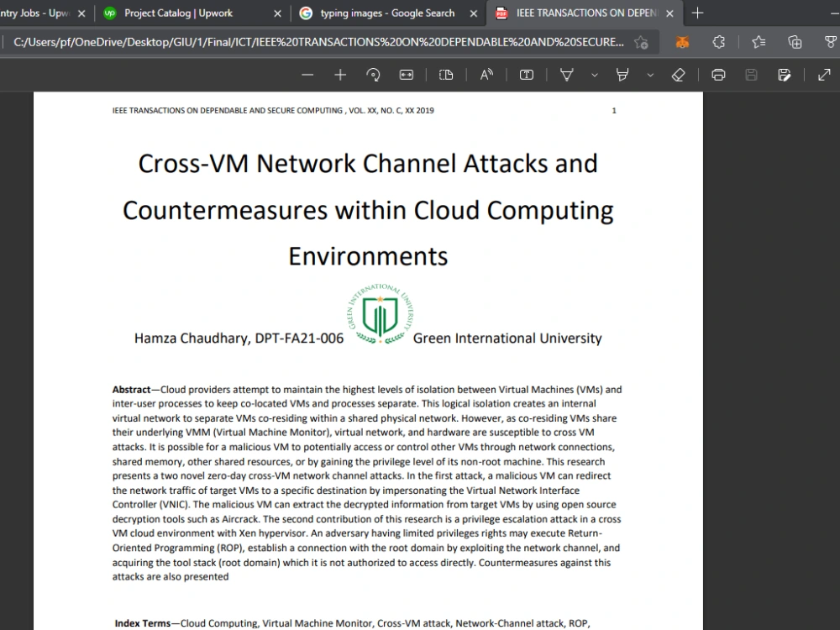Click the word 'Environments' in the title
The height and width of the screenshot is (630, 840).
(368, 256)
